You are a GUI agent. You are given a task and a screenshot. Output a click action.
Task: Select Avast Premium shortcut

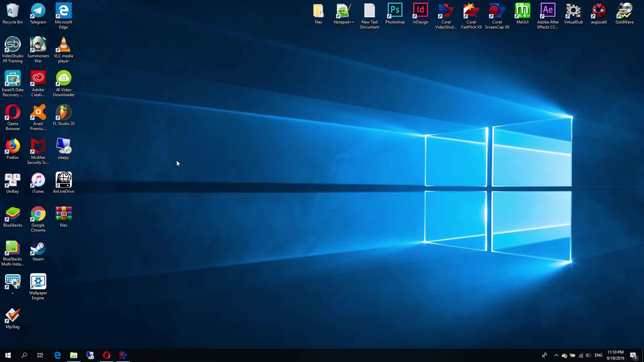[x=38, y=117]
